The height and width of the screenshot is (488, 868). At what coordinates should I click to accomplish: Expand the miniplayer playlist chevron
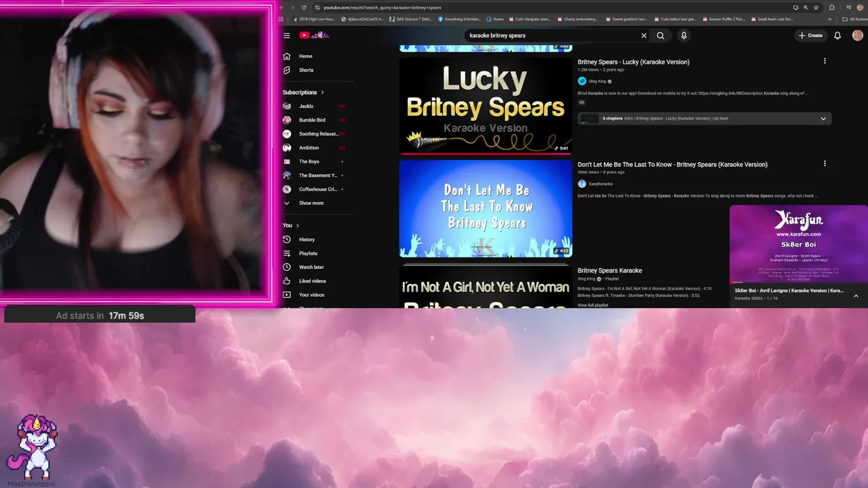click(x=856, y=296)
